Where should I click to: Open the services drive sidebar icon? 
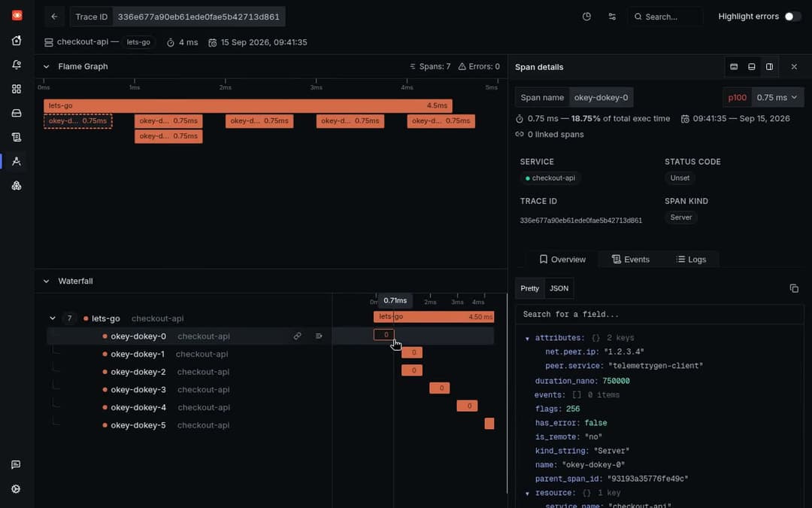click(x=17, y=113)
